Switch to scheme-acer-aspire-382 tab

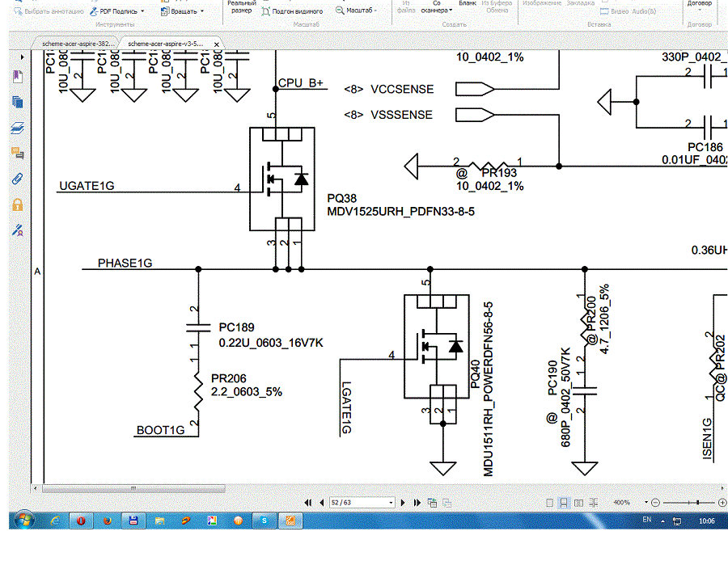pos(77,43)
